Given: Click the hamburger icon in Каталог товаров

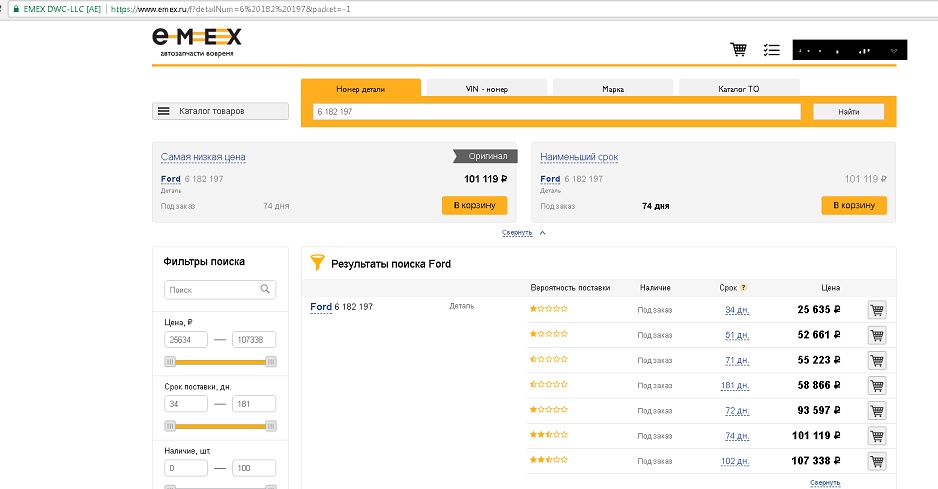Looking at the screenshot, I should coord(163,111).
